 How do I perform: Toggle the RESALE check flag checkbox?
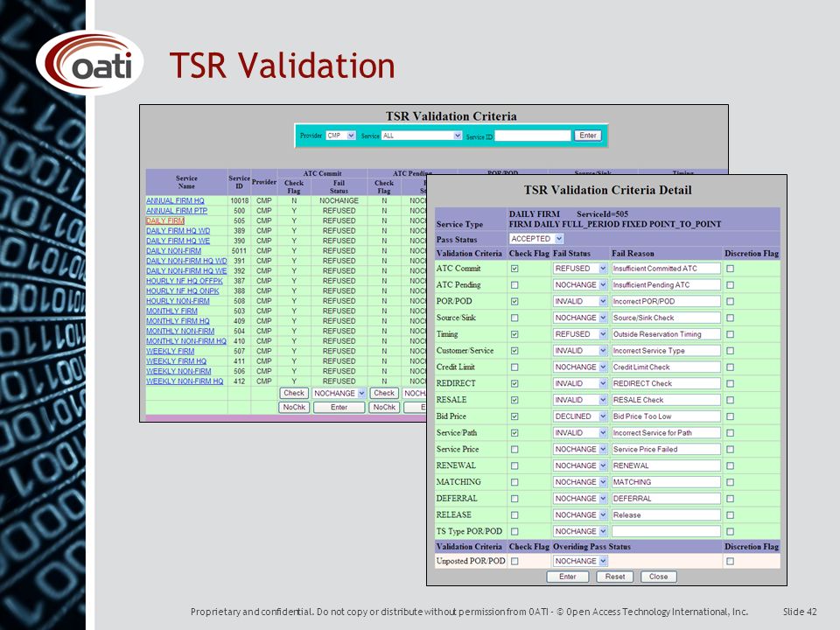(x=514, y=400)
